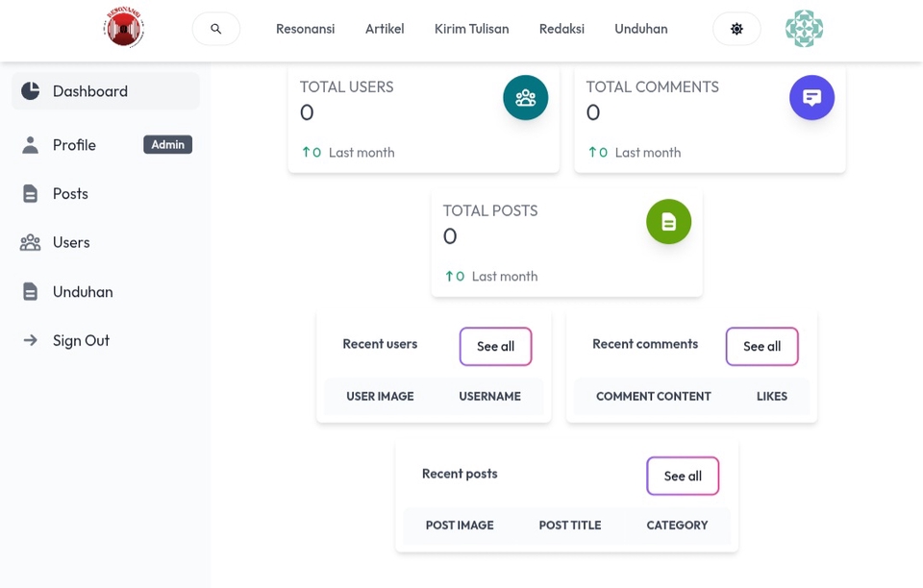Click the Total Users group icon
Viewport: 923px width, 588px height.
pos(525,98)
